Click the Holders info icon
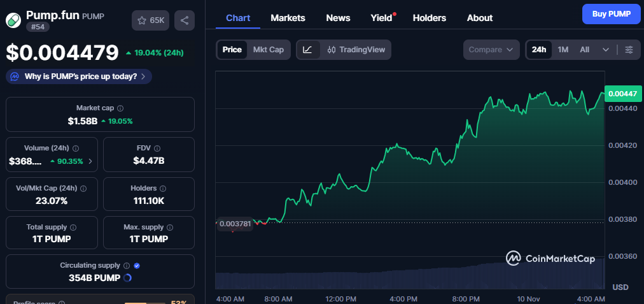The height and width of the screenshot is (304, 644). [x=163, y=189]
